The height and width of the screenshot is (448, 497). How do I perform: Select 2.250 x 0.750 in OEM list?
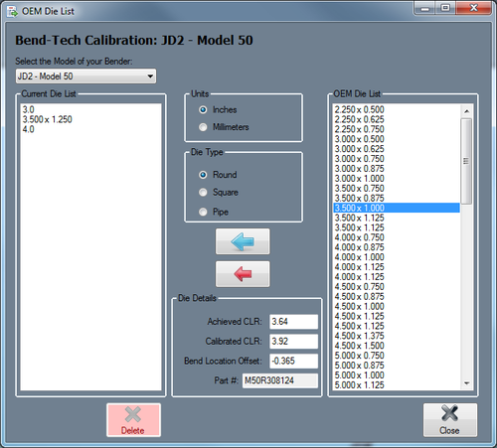[397, 129]
